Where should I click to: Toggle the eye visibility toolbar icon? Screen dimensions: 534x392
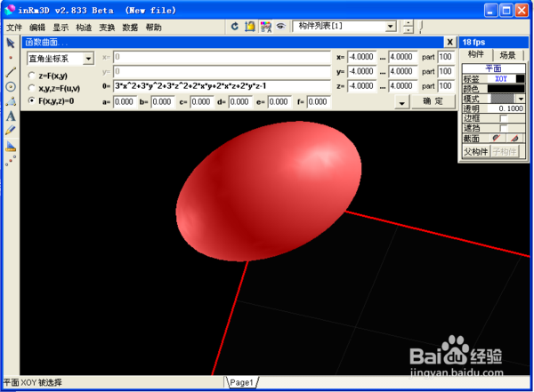coord(280,26)
